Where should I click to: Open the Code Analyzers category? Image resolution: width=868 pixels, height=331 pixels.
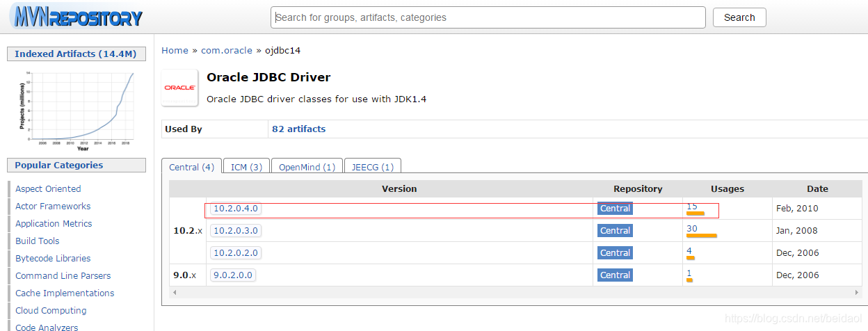click(x=47, y=326)
